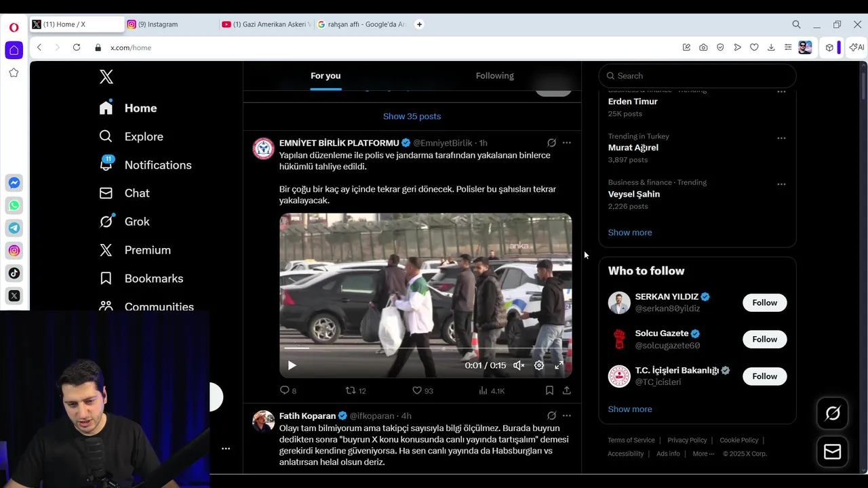Image resolution: width=868 pixels, height=488 pixels.
Task: Repost the EMNİYET BİRLİK post
Action: 356,390
